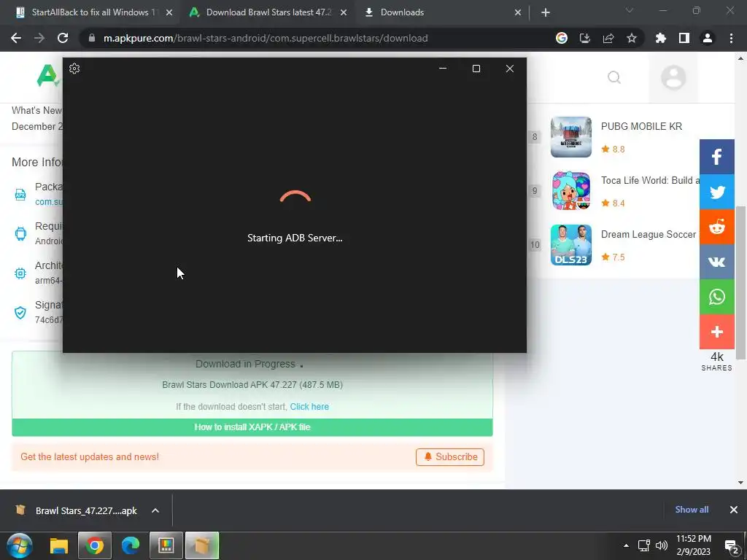Bookmark this page with star icon
Image resolution: width=747 pixels, height=560 pixels.
pos(632,38)
